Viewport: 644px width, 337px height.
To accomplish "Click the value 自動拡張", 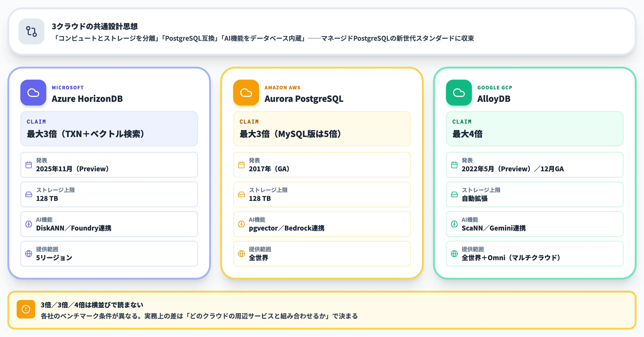I will coord(474,198).
